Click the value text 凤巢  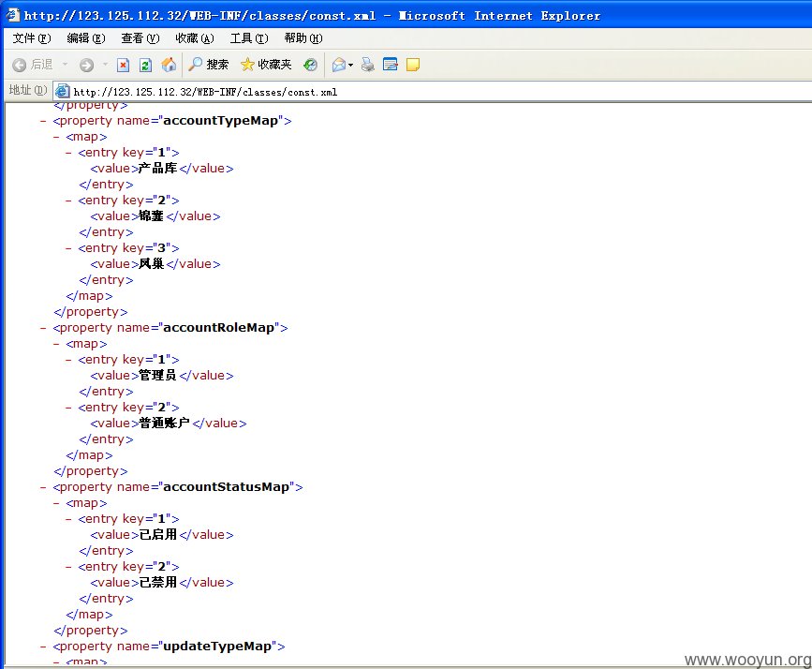pyautogui.click(x=151, y=264)
